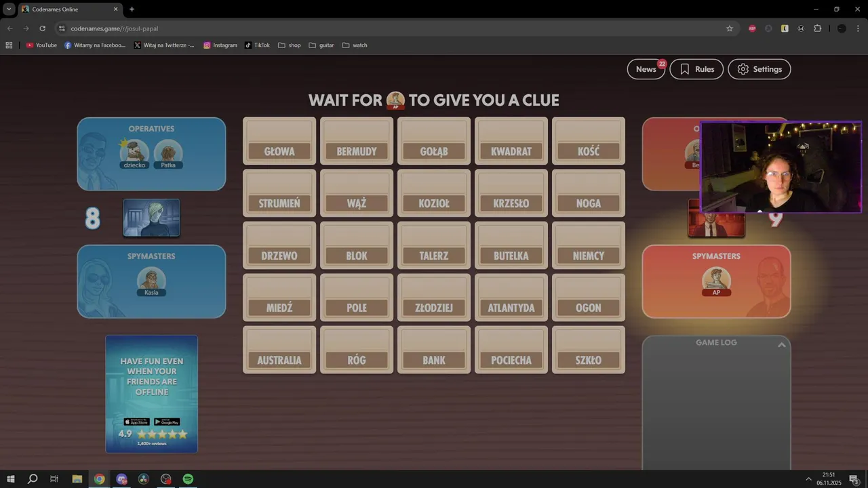Open the TikTok bookmark

(x=257, y=45)
